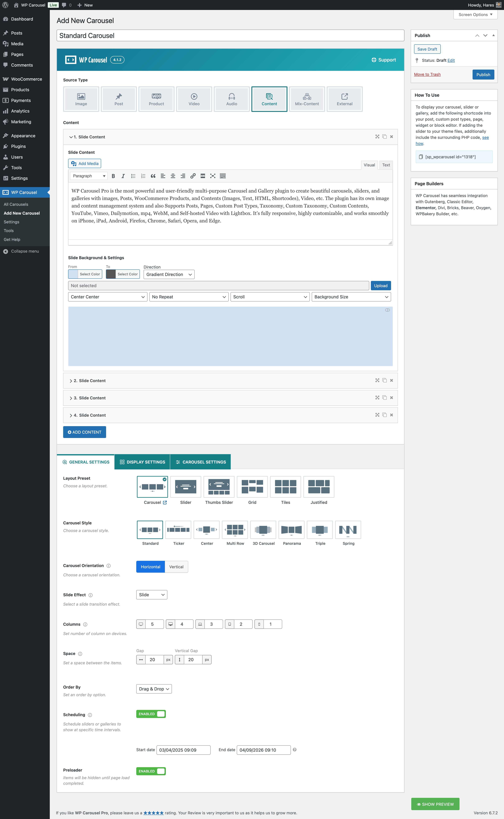Open Screen Options panel
The width and height of the screenshot is (504, 819).
(475, 15)
